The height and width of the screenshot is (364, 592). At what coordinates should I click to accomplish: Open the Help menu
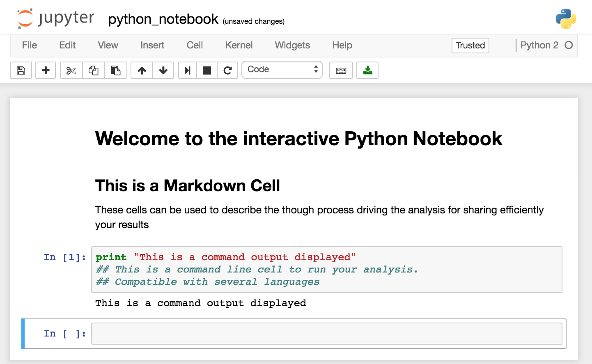click(342, 45)
